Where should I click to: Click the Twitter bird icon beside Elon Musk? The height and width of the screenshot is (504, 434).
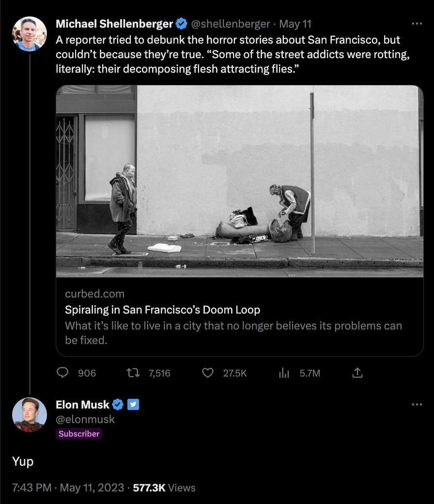[133, 404]
